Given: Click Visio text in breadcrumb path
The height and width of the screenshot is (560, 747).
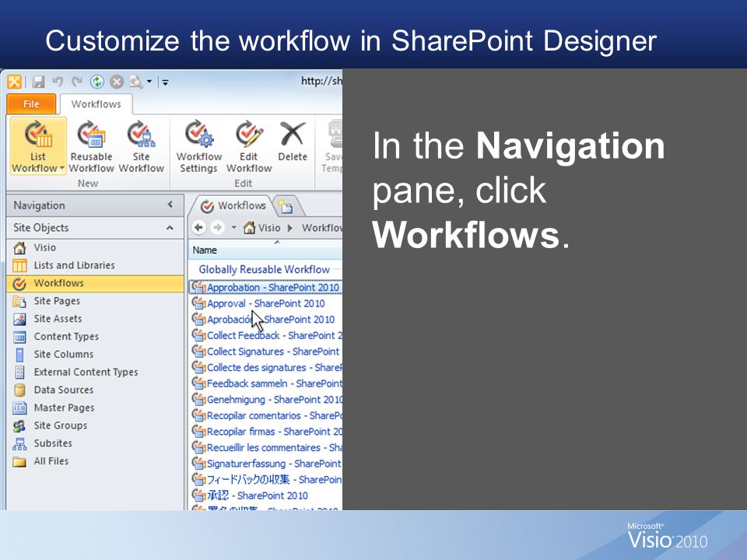Looking at the screenshot, I should click(x=269, y=228).
